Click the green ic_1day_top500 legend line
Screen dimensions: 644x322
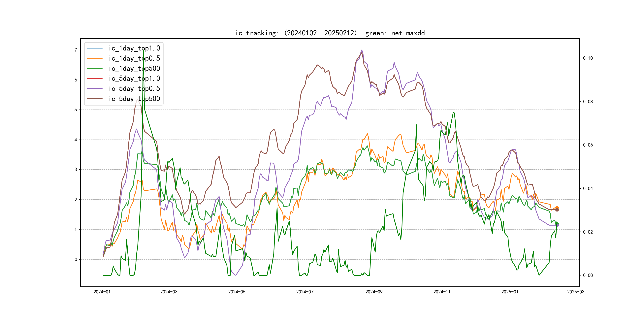pos(94,68)
